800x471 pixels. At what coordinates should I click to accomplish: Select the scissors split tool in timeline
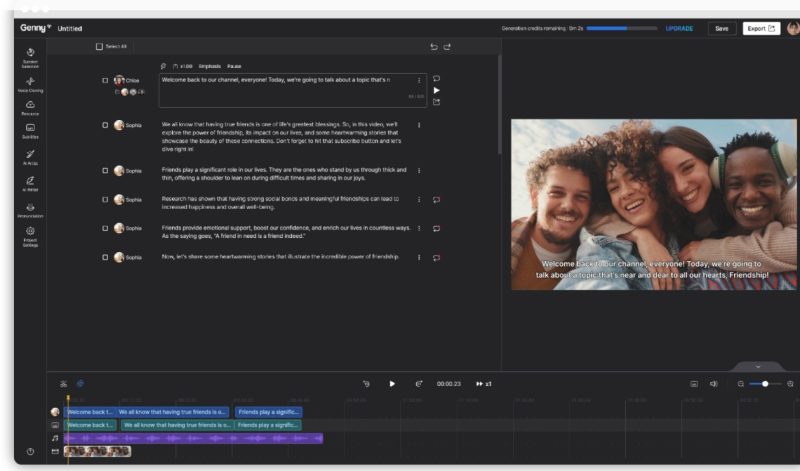63,383
